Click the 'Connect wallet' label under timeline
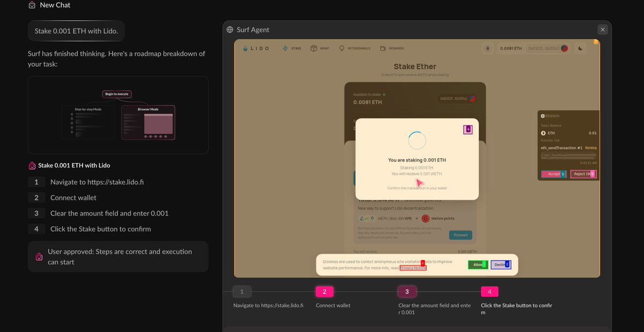Image resolution: width=644 pixels, height=332 pixels. pos(333,305)
